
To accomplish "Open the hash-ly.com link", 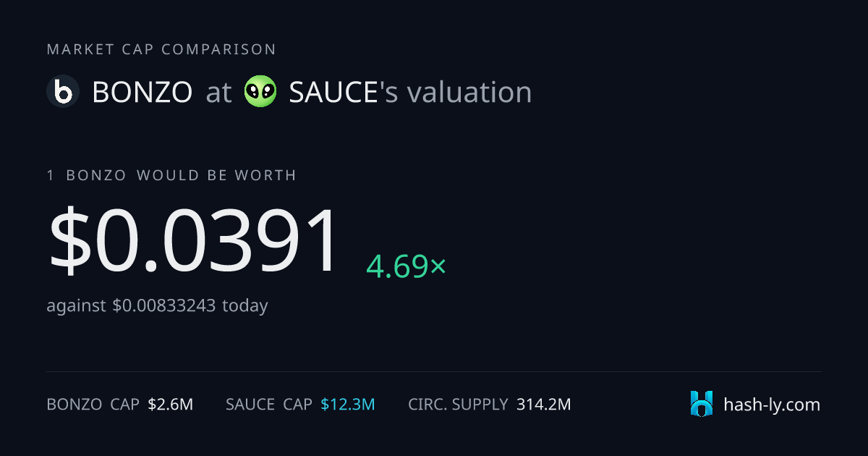I will [772, 405].
